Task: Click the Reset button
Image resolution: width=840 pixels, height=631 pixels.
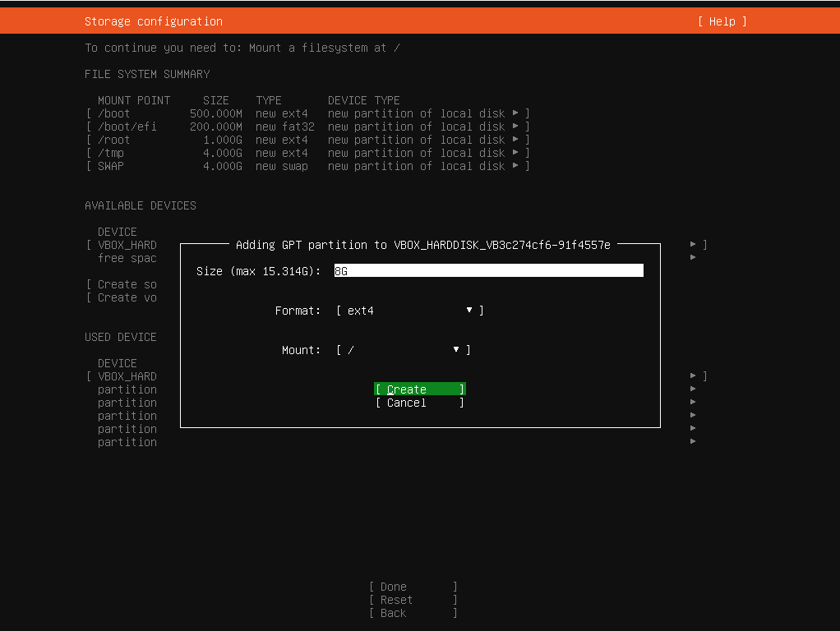Action: pyautogui.click(x=413, y=600)
